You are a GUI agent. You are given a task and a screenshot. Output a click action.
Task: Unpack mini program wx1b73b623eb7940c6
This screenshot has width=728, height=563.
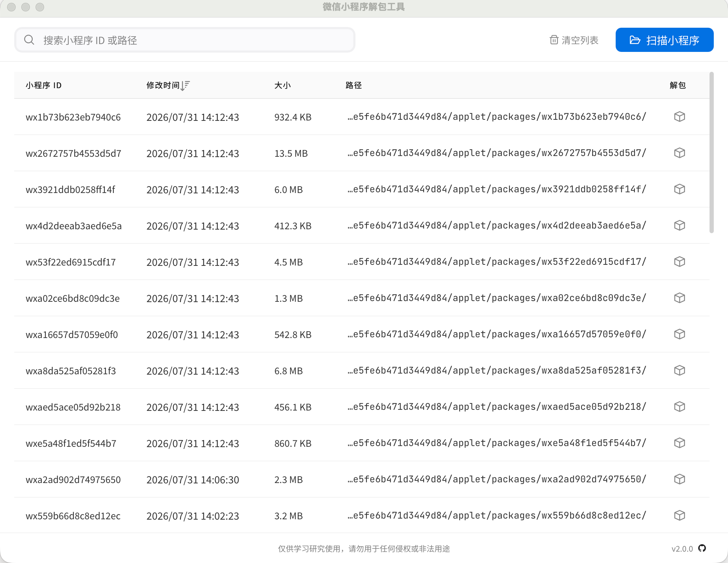[x=679, y=117]
